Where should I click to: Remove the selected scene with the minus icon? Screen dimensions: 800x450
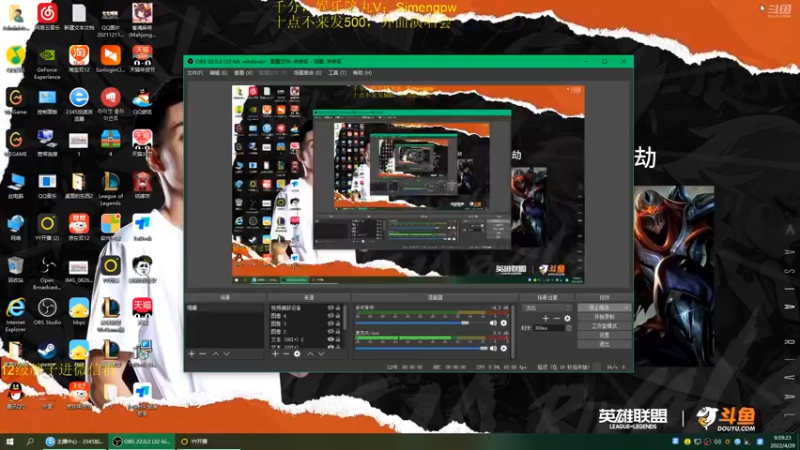(203, 354)
